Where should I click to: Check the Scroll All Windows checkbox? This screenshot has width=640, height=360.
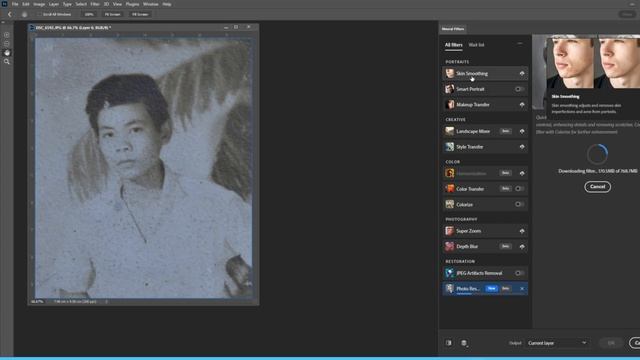(x=40, y=14)
